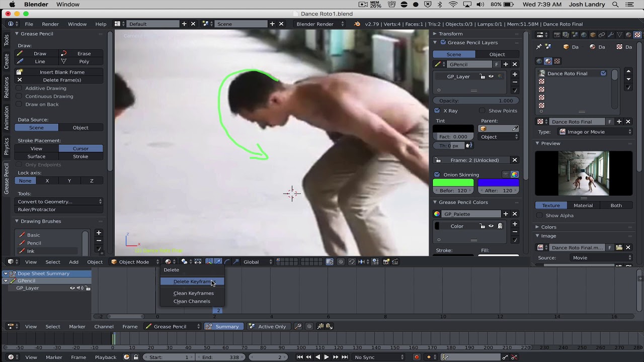The height and width of the screenshot is (362, 644).
Task: Open Convert to Geometry dropdown
Action: point(59,202)
